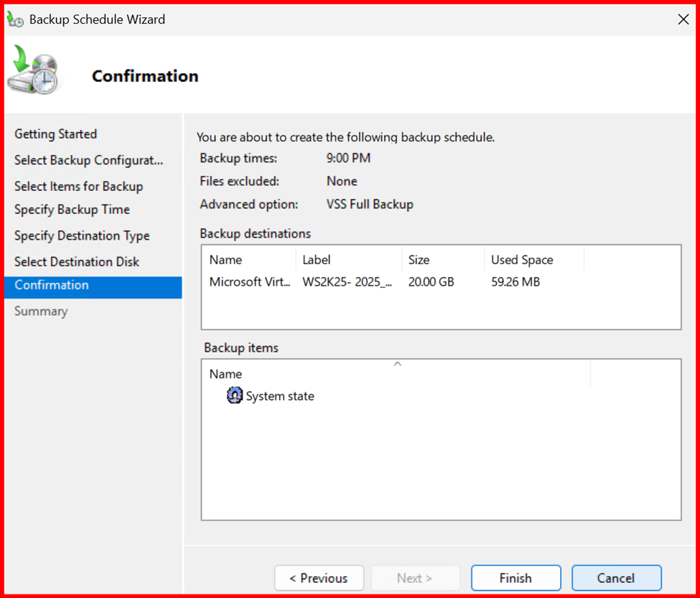Select the System state backup item
Screen dimensions: 700x598
pos(279,396)
